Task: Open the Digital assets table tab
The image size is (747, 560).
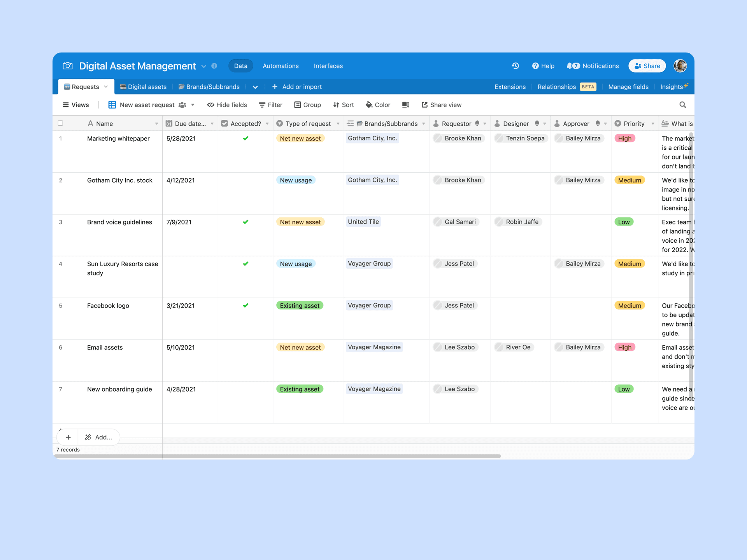Action: click(x=143, y=87)
